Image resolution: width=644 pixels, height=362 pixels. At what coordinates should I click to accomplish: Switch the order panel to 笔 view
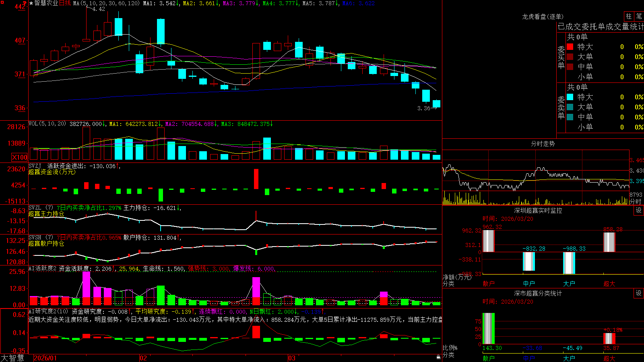pos(639,16)
